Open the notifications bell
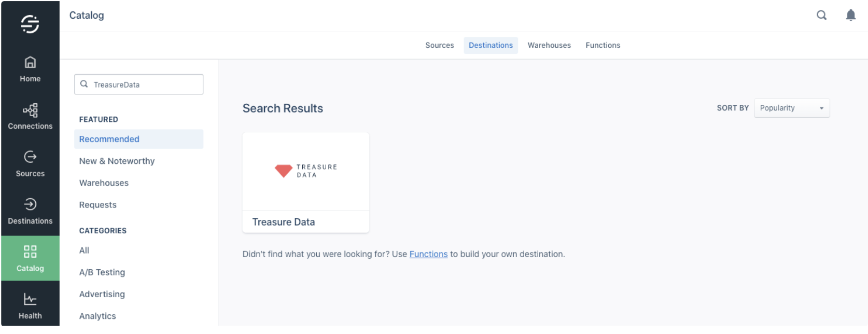 coord(851,15)
